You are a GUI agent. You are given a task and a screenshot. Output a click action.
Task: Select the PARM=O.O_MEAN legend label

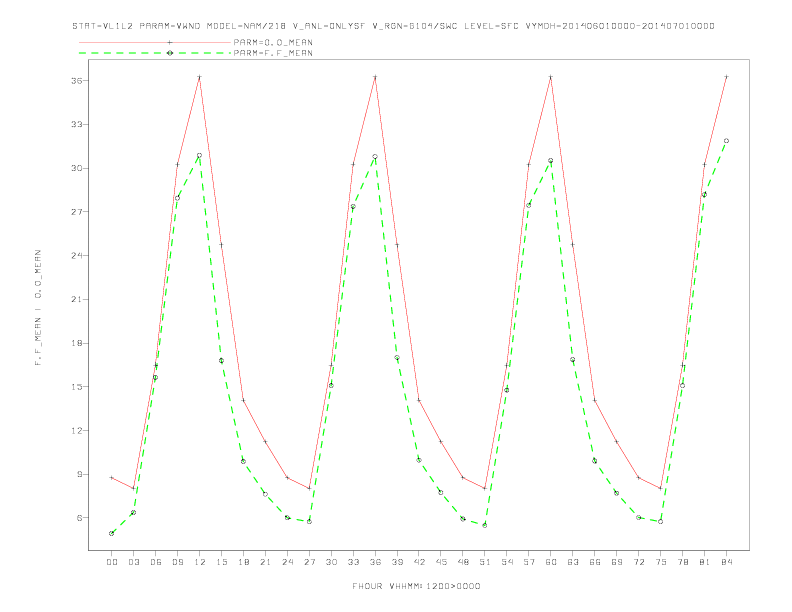[273, 42]
